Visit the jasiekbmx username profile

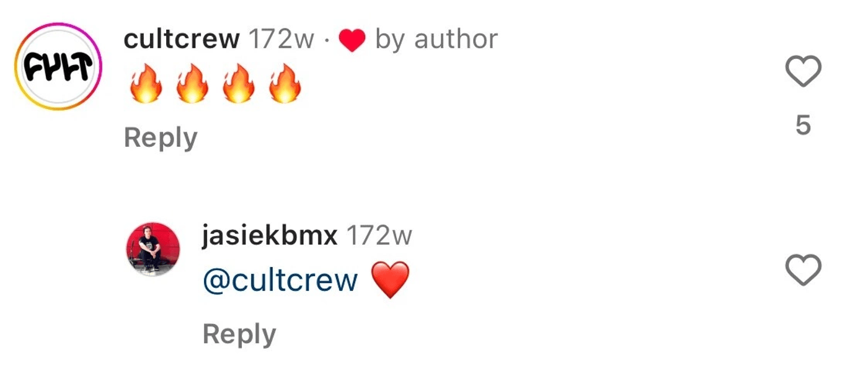pos(269,236)
